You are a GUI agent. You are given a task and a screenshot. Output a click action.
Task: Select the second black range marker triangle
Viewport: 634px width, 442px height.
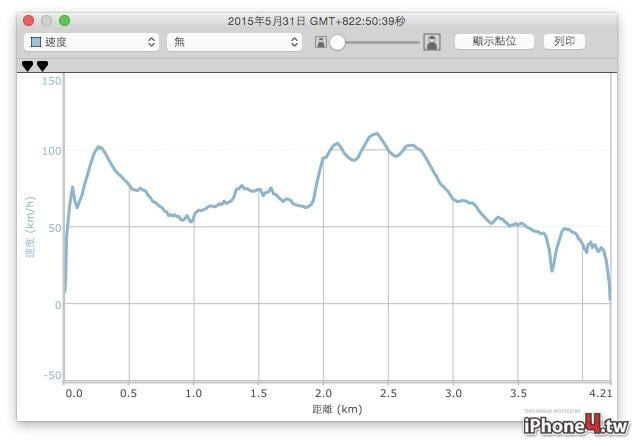pos(42,66)
